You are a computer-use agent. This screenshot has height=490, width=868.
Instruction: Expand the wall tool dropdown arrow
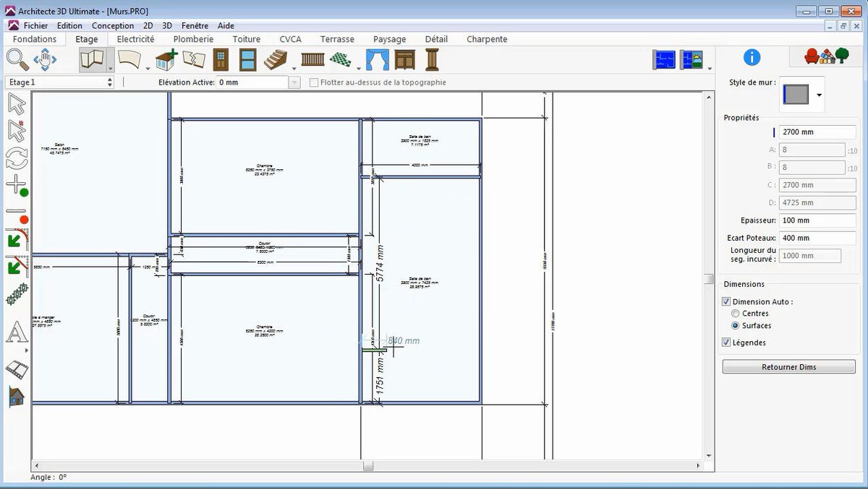pos(111,67)
